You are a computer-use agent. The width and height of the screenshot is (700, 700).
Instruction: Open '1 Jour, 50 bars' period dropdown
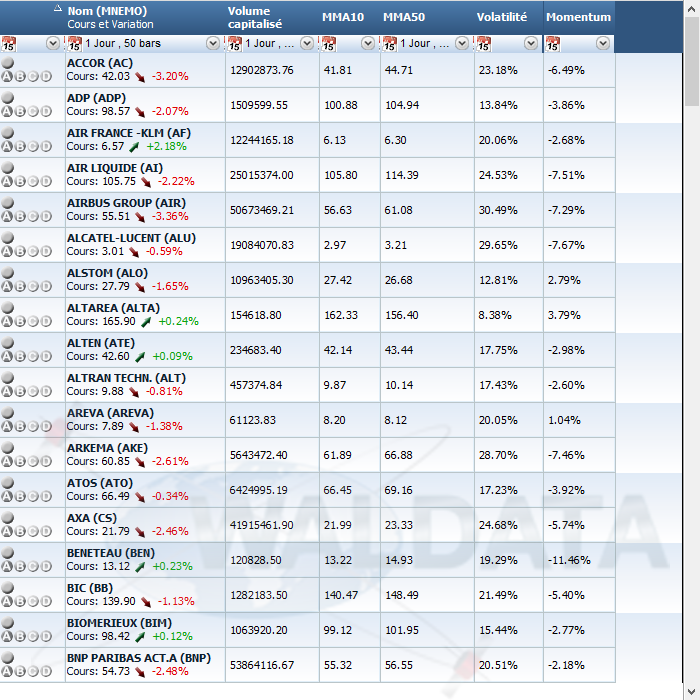(213, 43)
